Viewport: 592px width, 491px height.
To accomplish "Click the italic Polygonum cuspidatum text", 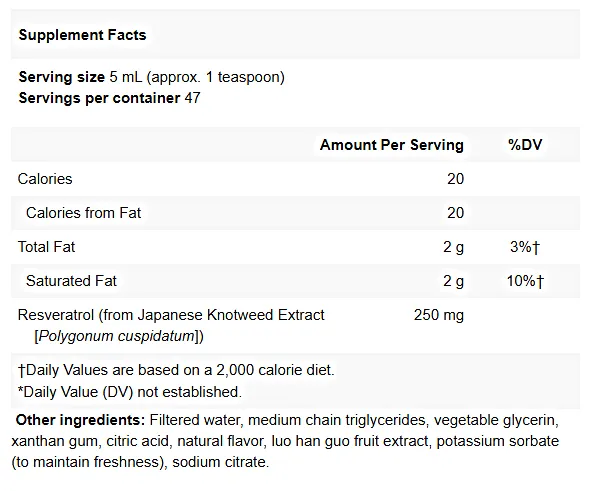I will 117,336.
